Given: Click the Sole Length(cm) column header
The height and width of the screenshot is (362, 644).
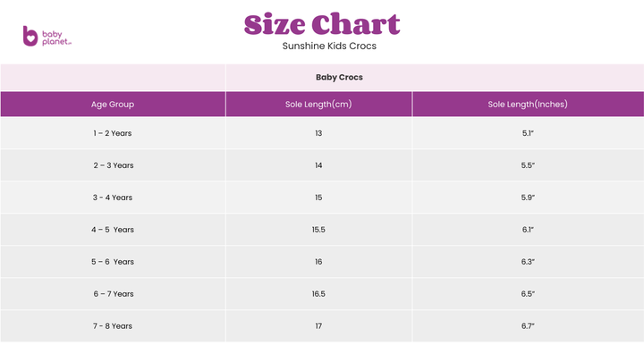Looking at the screenshot, I should (x=318, y=105).
